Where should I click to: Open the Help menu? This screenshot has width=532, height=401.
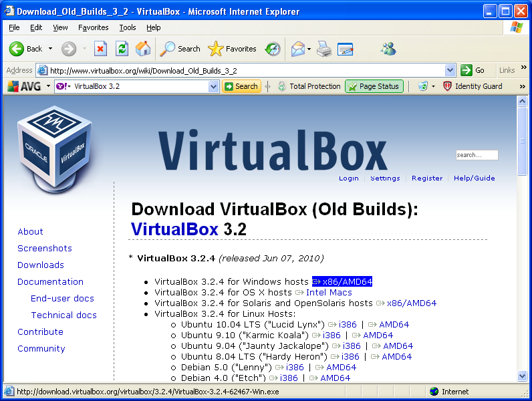pyautogui.click(x=153, y=27)
